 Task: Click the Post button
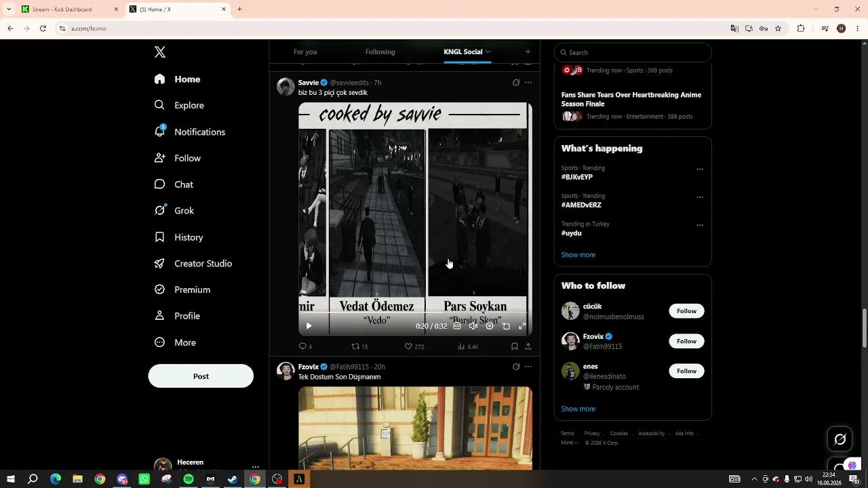[201, 376]
